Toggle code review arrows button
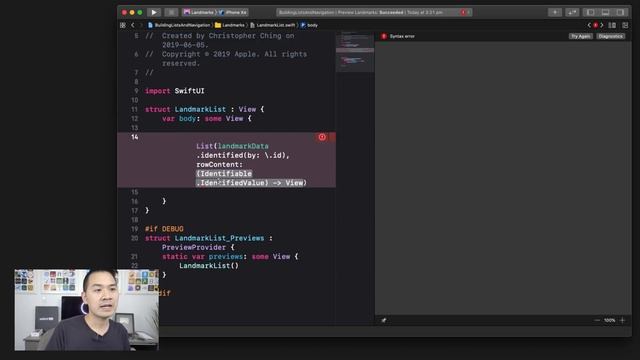This screenshot has height=360, width=640. point(572,12)
